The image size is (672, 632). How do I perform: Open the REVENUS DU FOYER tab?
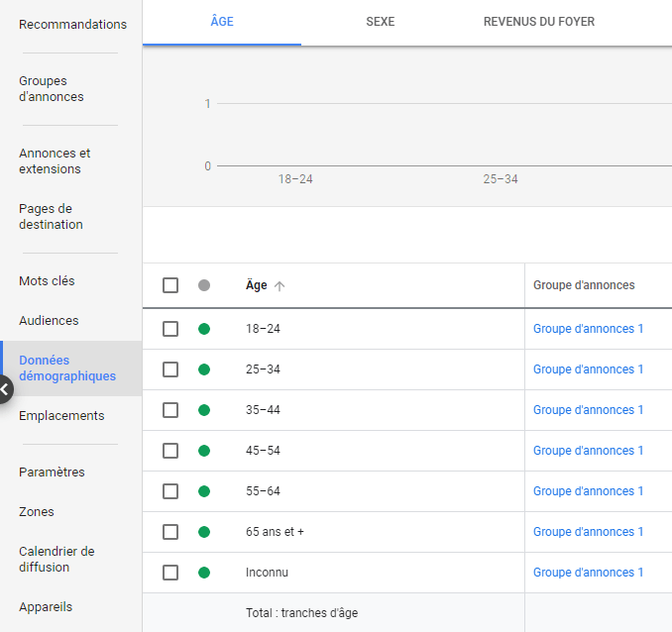point(539,21)
